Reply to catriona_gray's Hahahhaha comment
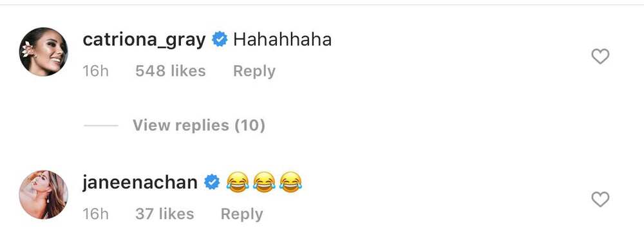Image resolution: width=644 pixels, height=244 pixels. click(254, 71)
